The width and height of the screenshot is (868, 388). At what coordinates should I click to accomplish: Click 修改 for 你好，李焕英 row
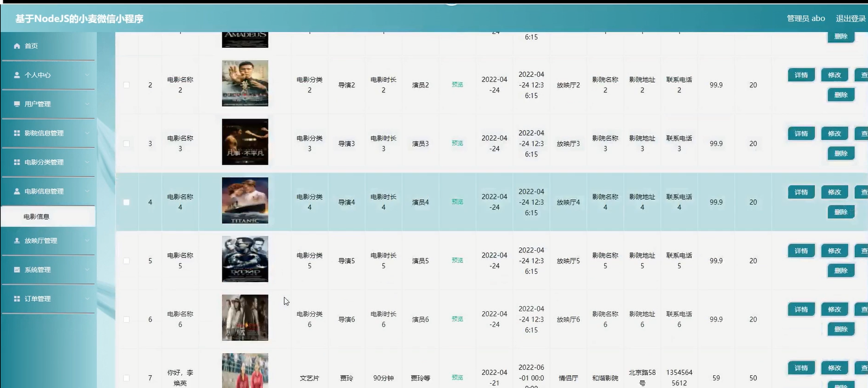click(835, 368)
